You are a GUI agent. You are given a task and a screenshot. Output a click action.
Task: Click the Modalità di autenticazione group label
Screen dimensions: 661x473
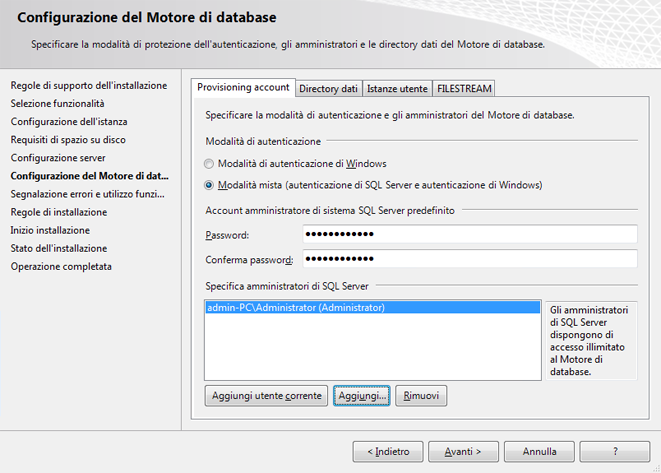pos(263,142)
